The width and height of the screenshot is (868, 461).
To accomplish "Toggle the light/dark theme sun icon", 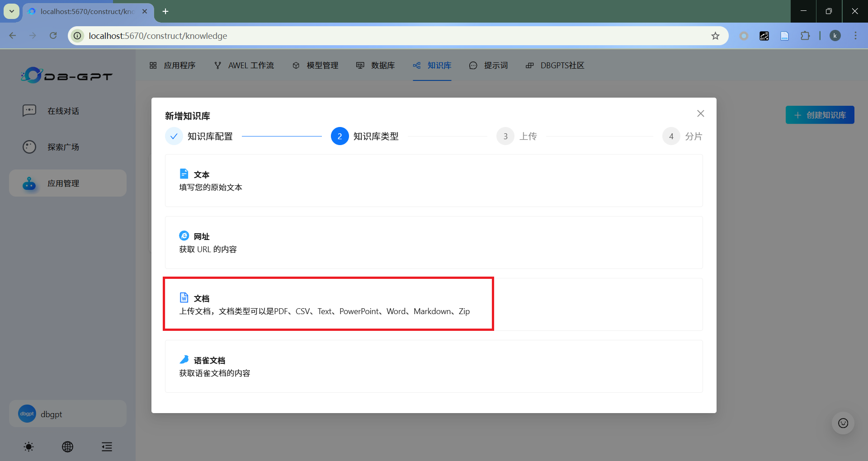I will [x=28, y=447].
